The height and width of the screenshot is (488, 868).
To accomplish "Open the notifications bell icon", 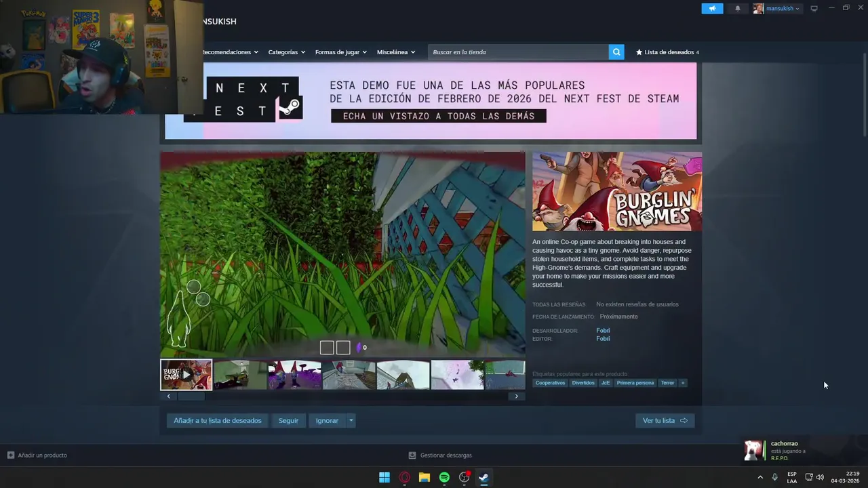I will pyautogui.click(x=738, y=8).
